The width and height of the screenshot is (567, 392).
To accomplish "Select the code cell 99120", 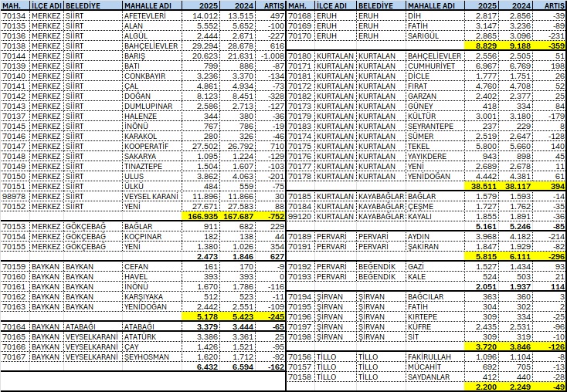I will pos(299,217).
